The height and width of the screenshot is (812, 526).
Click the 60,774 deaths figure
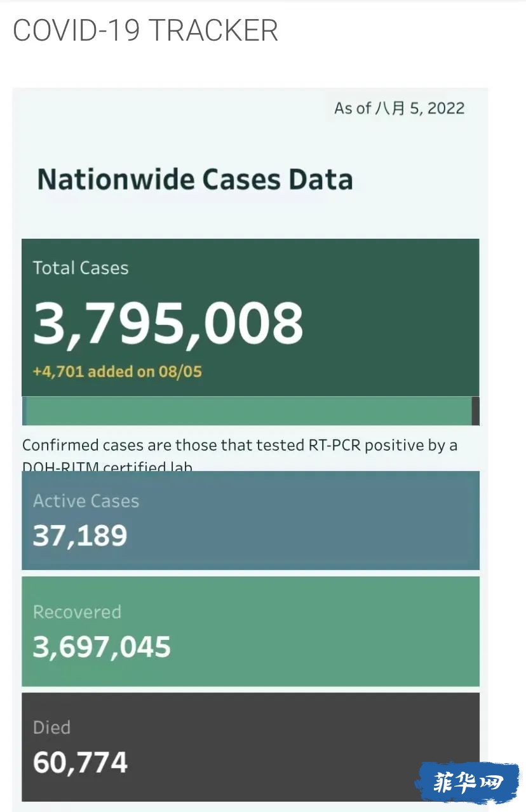coord(80,762)
